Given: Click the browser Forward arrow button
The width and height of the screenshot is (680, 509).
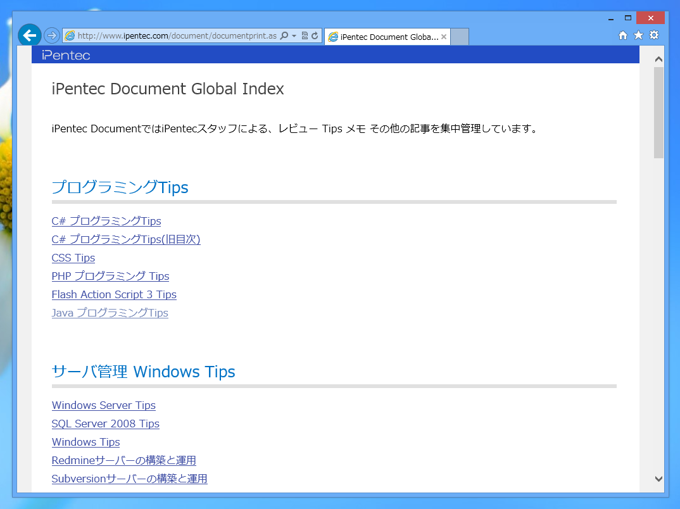Looking at the screenshot, I should click(x=52, y=36).
